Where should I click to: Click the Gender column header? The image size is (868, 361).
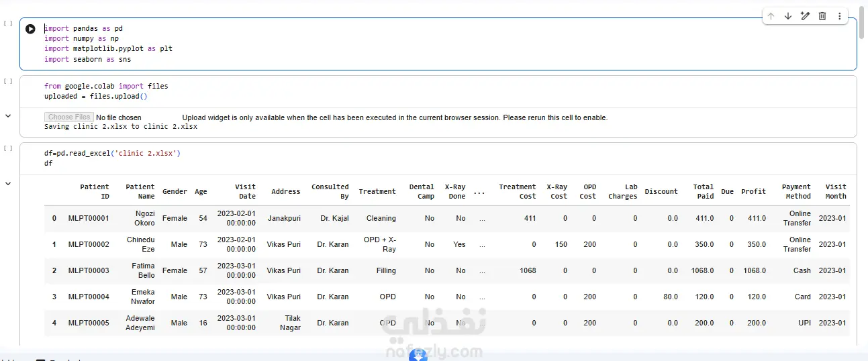[x=175, y=191]
